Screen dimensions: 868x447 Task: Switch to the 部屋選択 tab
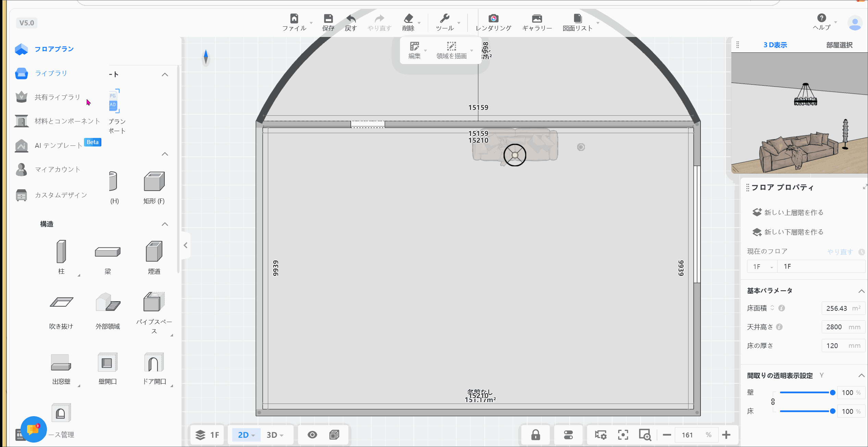(839, 45)
